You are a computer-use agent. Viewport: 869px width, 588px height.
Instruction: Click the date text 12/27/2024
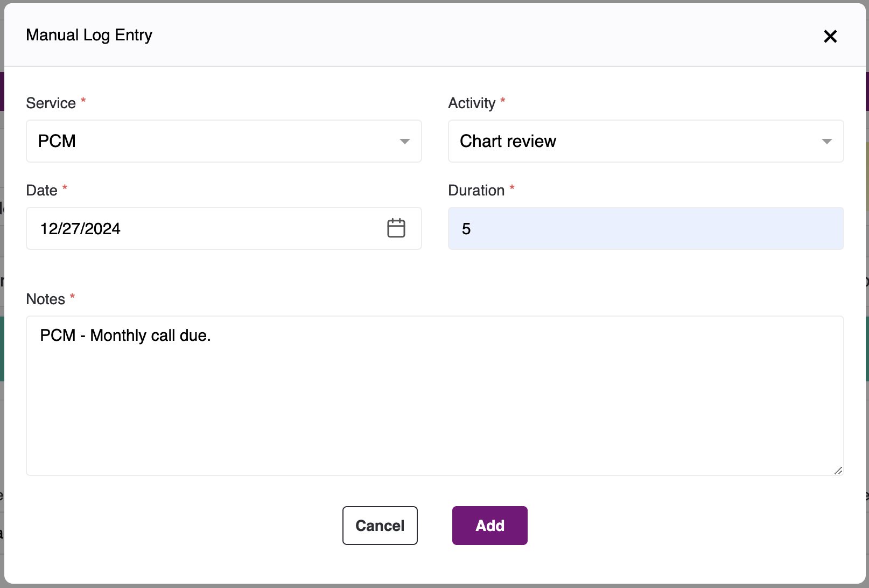[80, 229]
